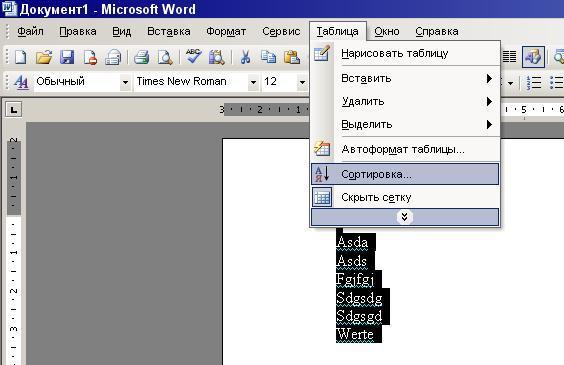Viewport: 564px width, 365px height.
Task: Click the Draw Table pencil icon in the menu
Action: [x=322, y=53]
